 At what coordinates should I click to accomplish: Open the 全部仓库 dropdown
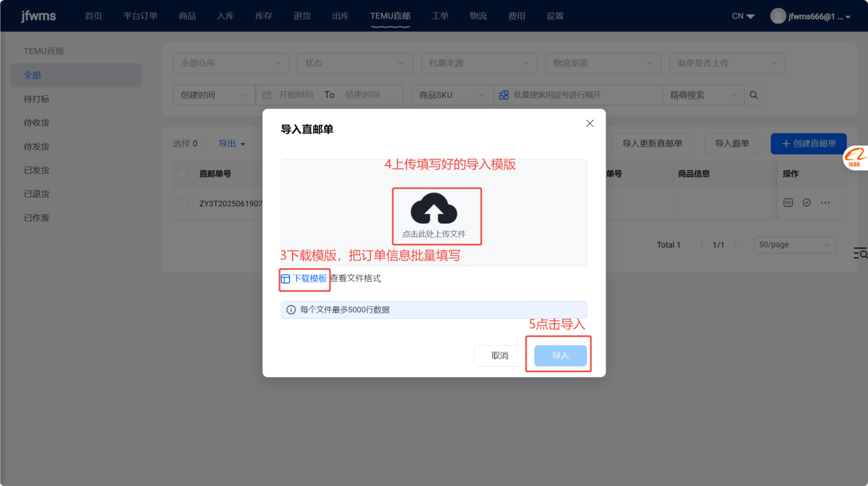(231, 63)
